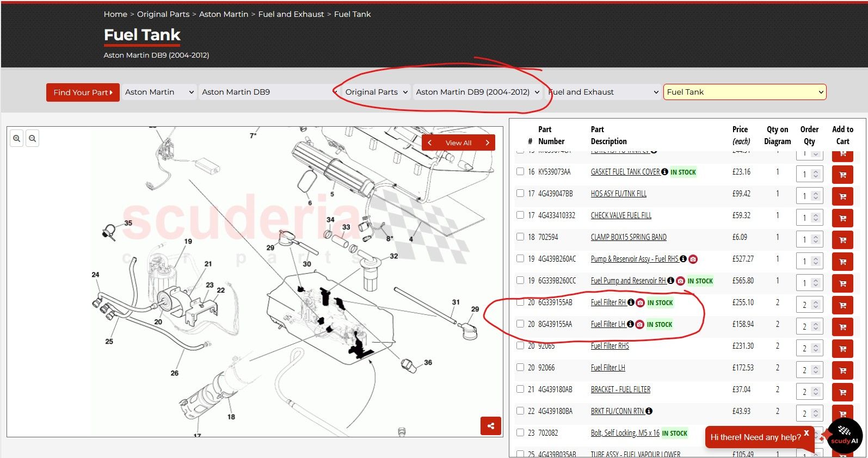The height and width of the screenshot is (458, 868).
Task: Click View All diagrams button
Action: pos(458,143)
